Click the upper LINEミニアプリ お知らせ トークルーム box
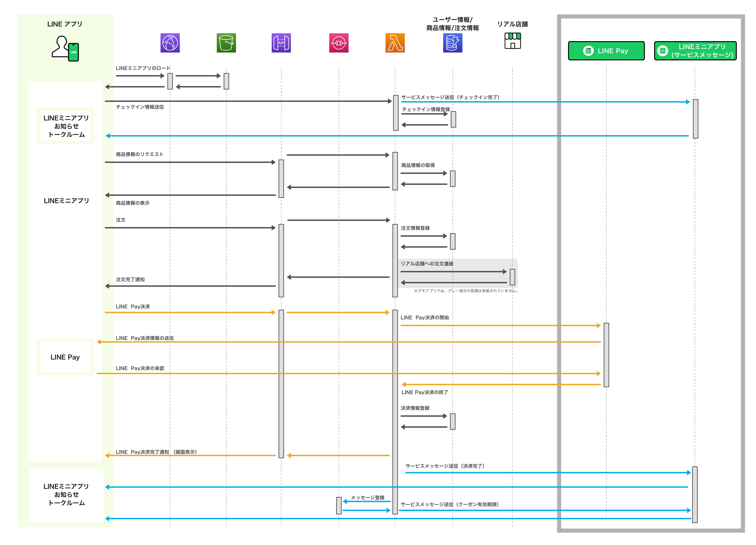756x545 pixels. (66, 126)
